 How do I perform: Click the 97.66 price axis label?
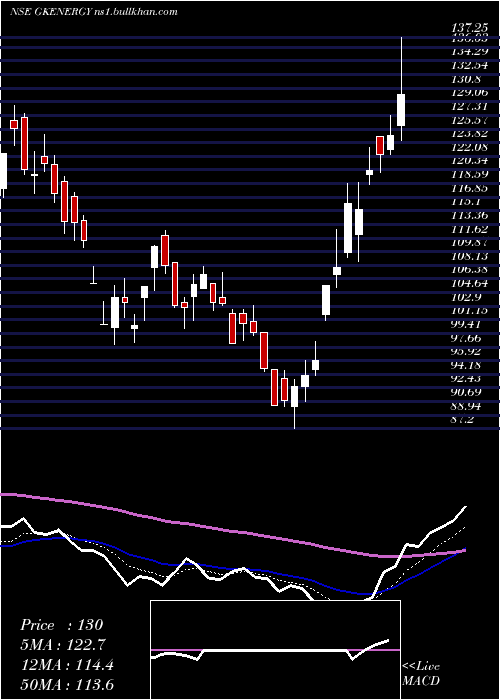tap(467, 338)
